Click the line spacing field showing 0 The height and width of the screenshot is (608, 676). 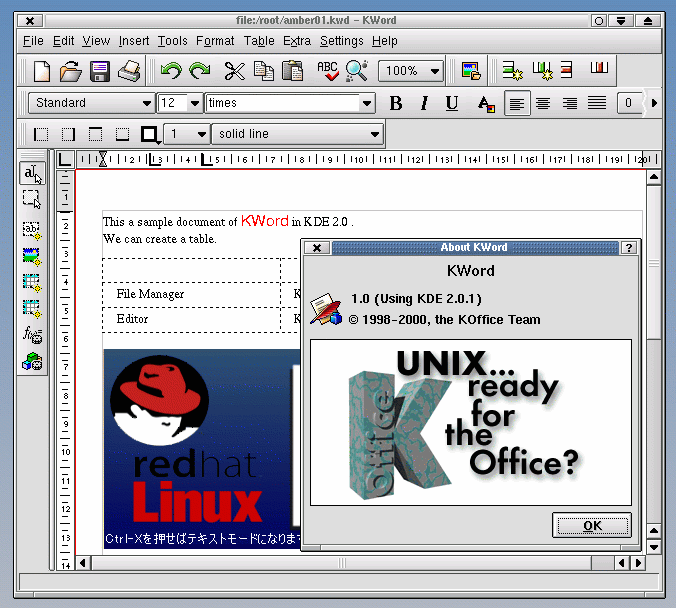click(x=629, y=103)
